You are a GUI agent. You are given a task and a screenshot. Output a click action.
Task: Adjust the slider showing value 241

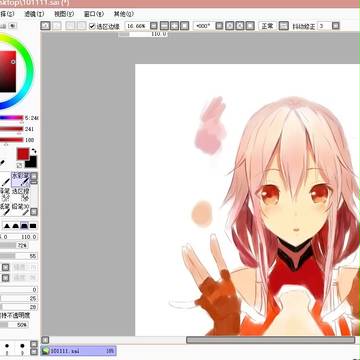pyautogui.click(x=12, y=129)
